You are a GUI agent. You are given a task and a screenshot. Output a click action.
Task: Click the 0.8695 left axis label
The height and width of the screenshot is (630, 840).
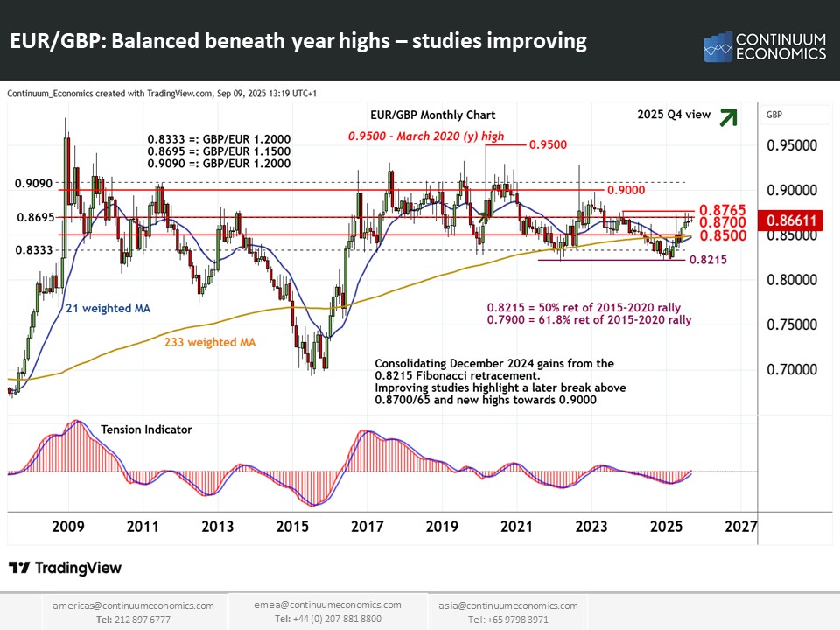tap(35, 217)
